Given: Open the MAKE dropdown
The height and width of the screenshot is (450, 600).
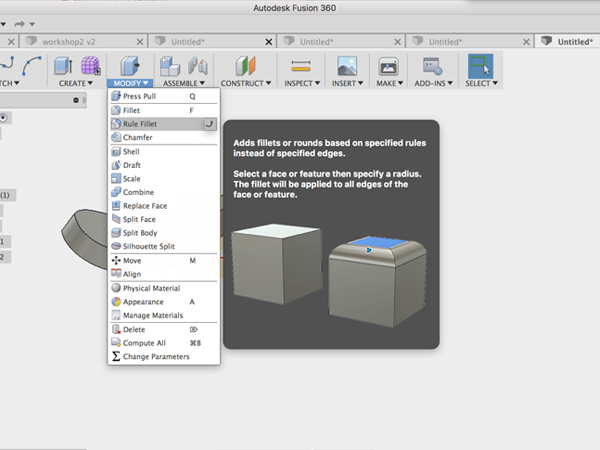Looking at the screenshot, I should pos(390,83).
